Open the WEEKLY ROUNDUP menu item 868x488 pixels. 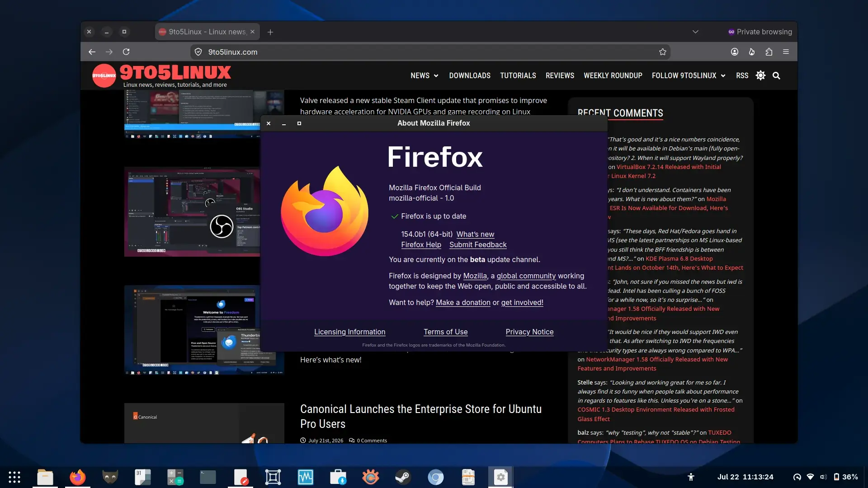[613, 75]
